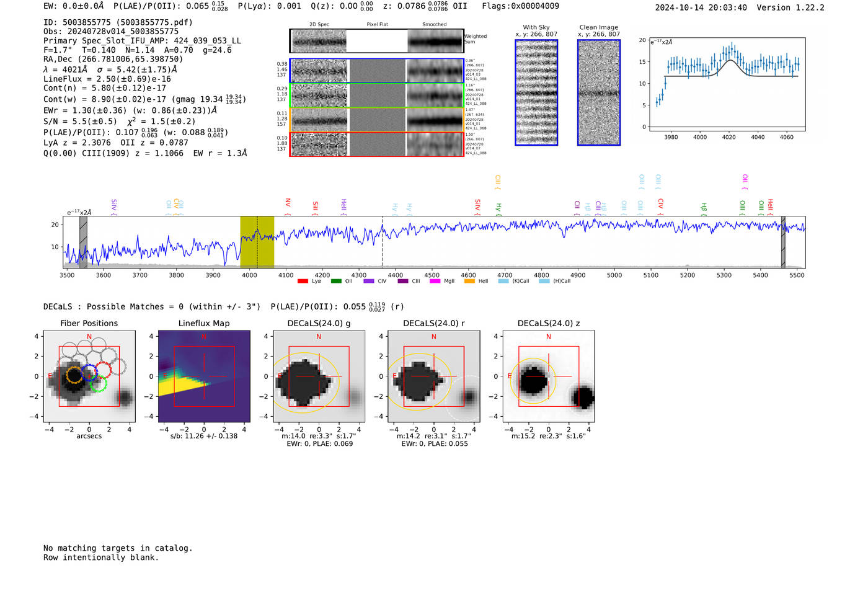Click the orange dashed fiber circle
This screenshot has width=868, height=591.
[74, 375]
